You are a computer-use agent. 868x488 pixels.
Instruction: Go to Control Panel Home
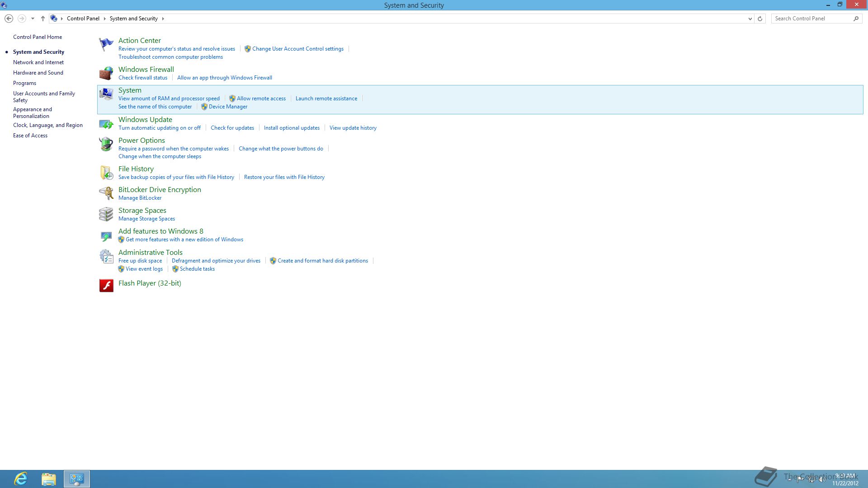click(38, 37)
